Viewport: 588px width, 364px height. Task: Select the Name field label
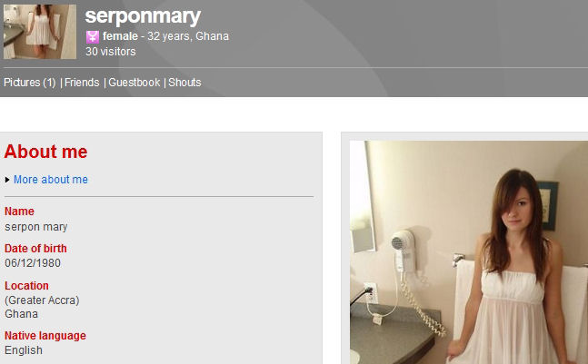pyautogui.click(x=19, y=212)
